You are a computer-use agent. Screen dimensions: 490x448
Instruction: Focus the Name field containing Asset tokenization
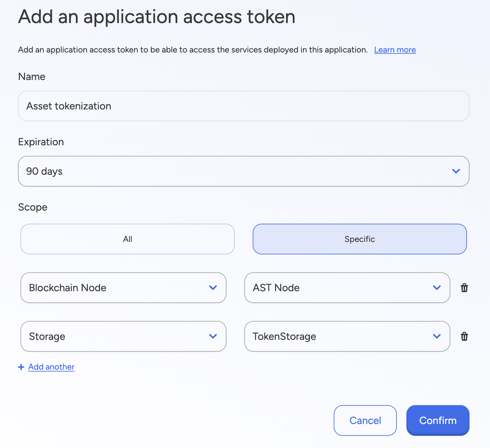(x=243, y=106)
